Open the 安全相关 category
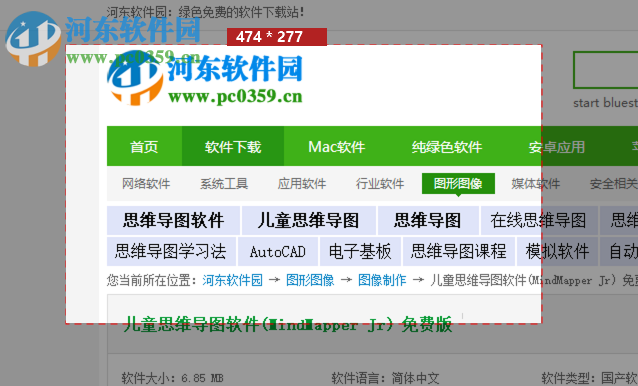The width and height of the screenshot is (638, 386). tap(614, 183)
